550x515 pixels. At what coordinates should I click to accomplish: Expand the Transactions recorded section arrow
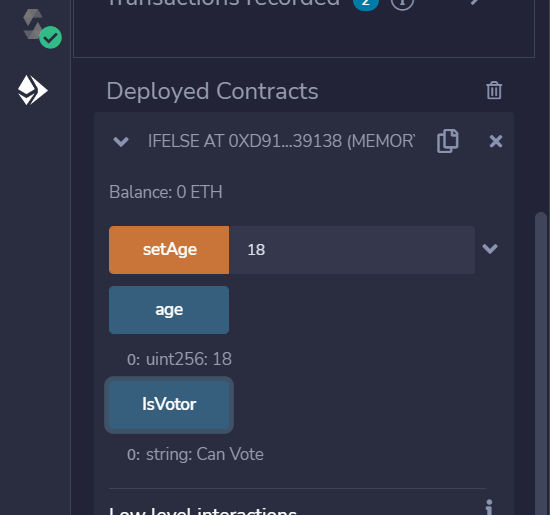[474, 2]
